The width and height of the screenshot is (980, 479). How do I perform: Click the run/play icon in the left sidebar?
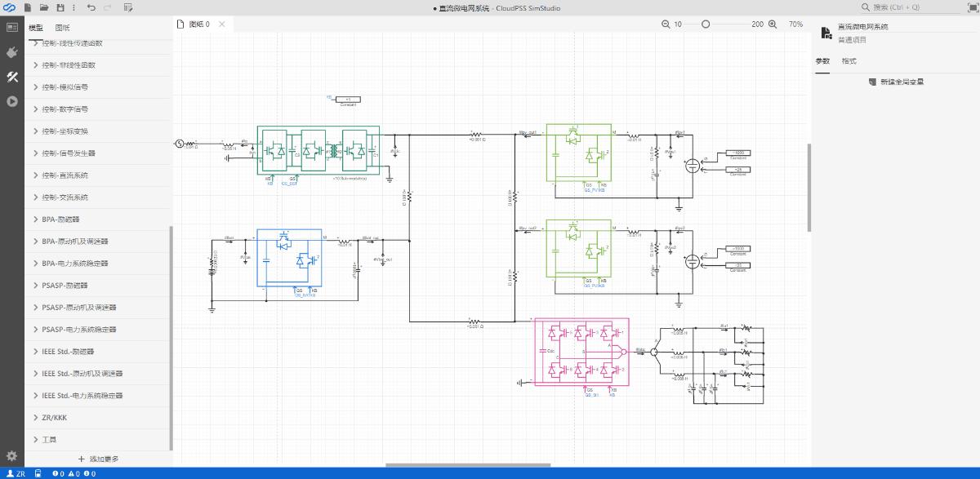point(13,102)
